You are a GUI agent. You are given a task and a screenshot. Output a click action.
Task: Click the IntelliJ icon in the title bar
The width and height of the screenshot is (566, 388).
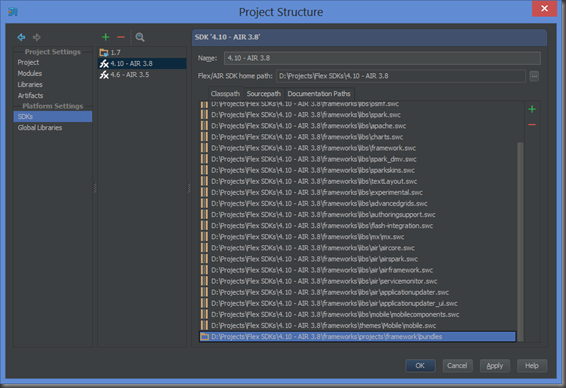(x=13, y=12)
